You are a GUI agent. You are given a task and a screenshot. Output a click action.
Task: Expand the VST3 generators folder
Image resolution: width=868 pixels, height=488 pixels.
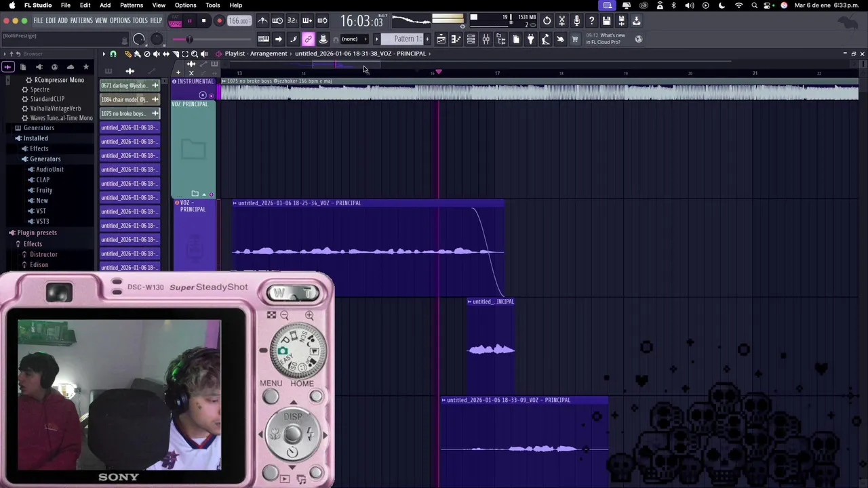[42, 222]
